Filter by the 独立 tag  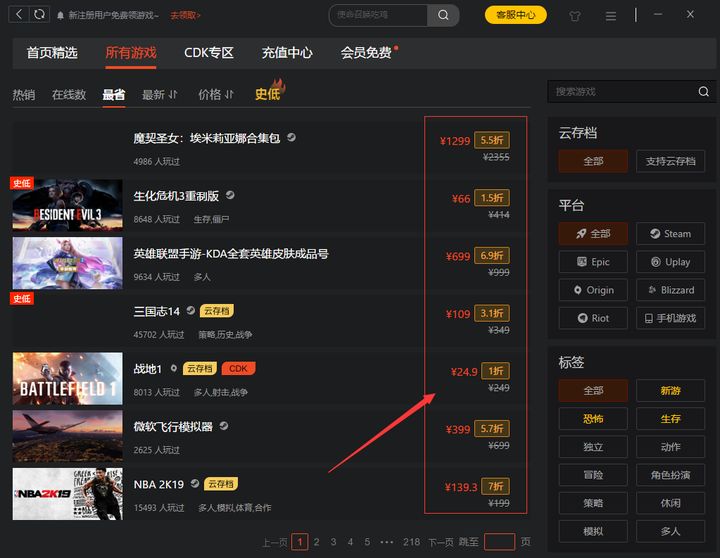(593, 447)
